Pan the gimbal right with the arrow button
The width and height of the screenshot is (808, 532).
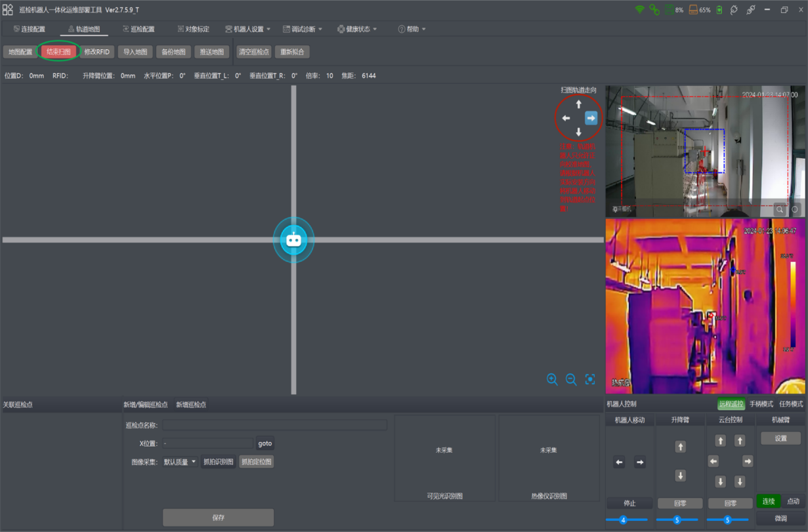pos(748,461)
